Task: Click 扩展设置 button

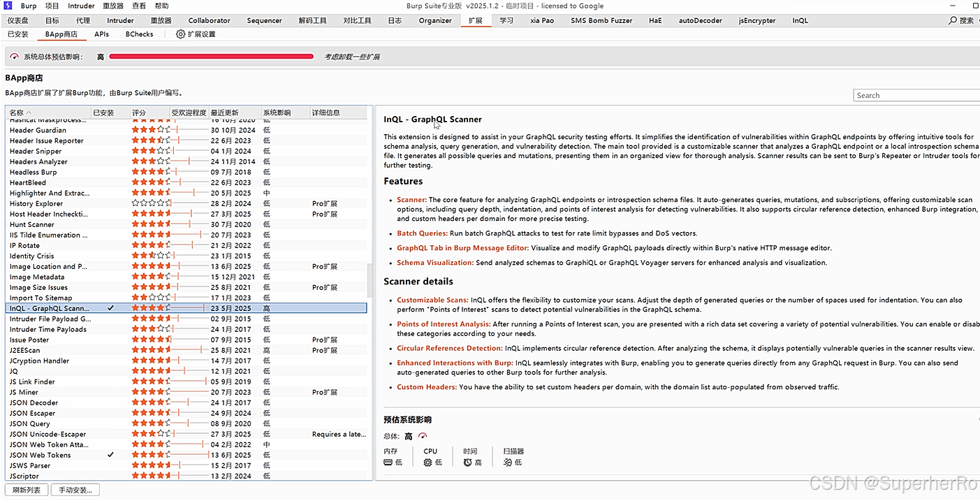Action: [x=196, y=34]
